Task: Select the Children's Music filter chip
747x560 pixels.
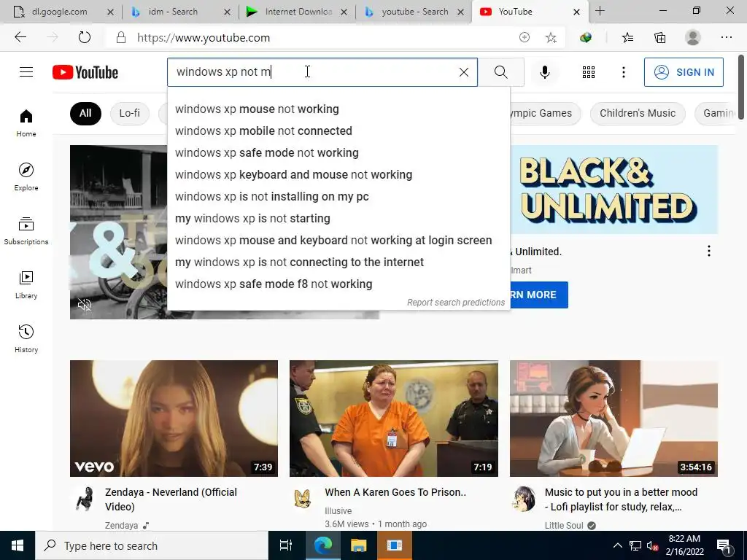Action: tap(638, 113)
